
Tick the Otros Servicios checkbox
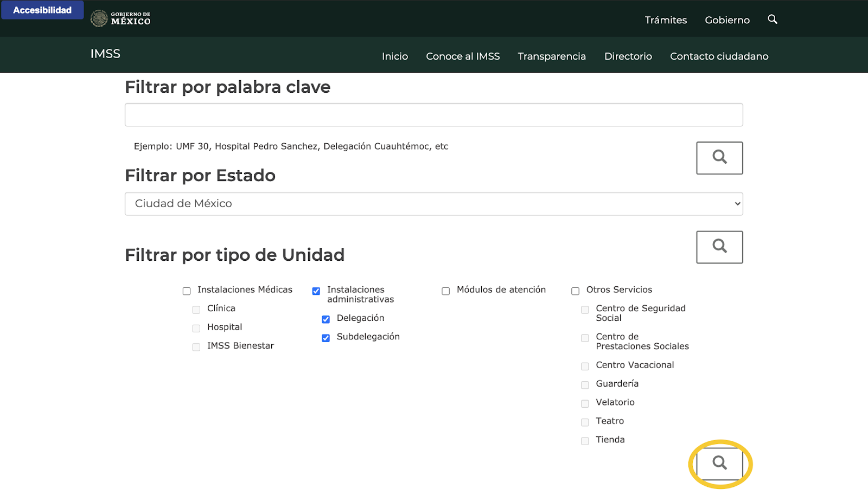(x=575, y=291)
